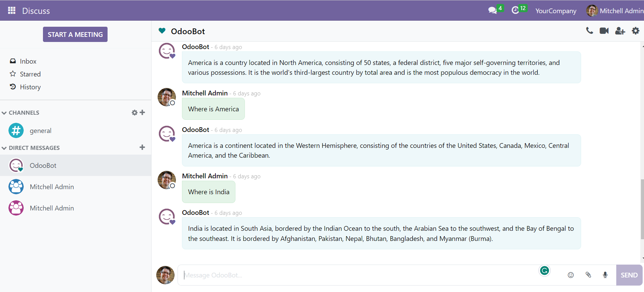Click the START A MEETING button
This screenshot has width=644, height=292.
coord(75,35)
